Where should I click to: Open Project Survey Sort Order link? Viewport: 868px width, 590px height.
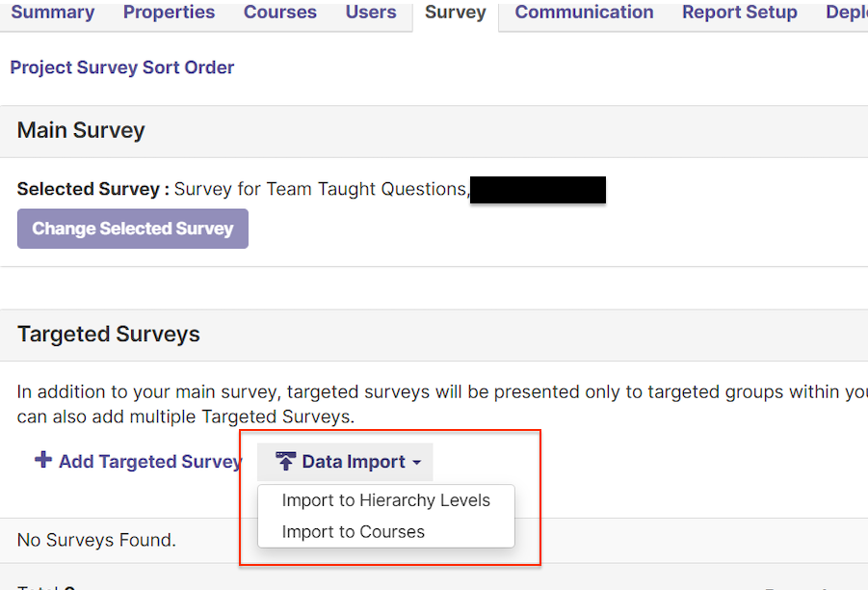tap(121, 67)
